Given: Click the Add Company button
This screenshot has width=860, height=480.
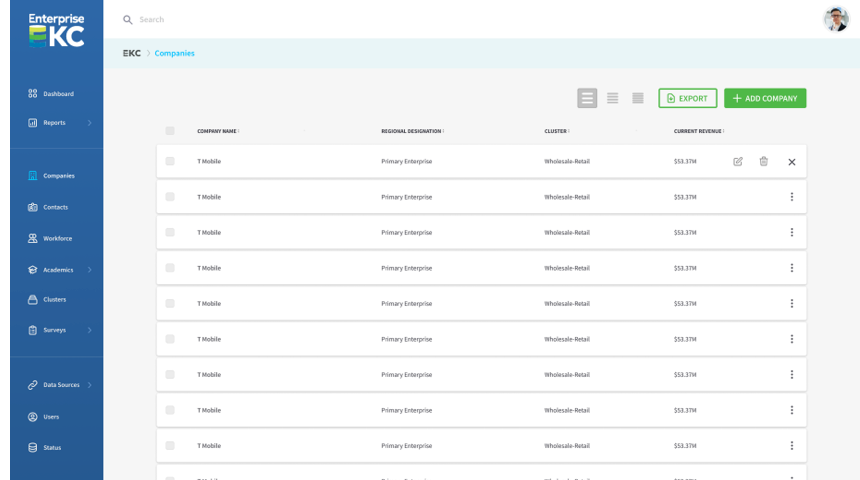Looking at the screenshot, I should (764, 98).
